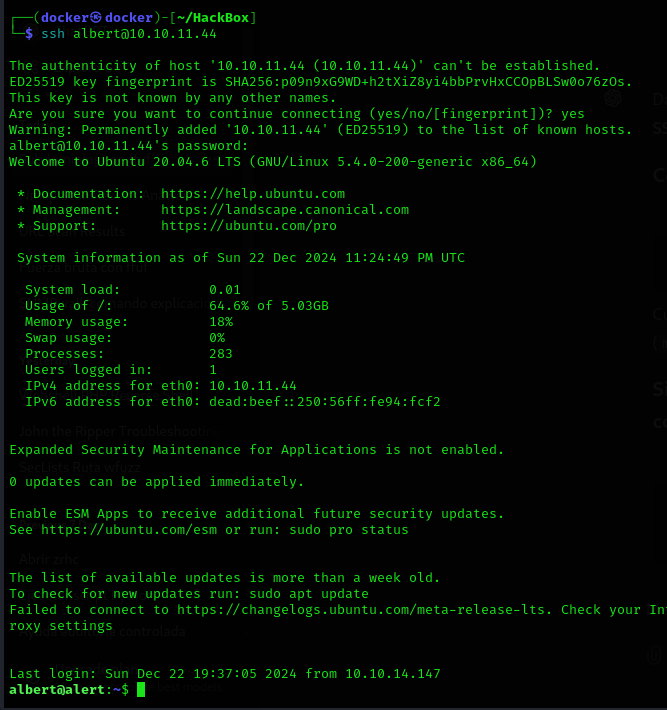Image resolution: width=667 pixels, height=710 pixels.
Task: Click the help.ubuntu.com documentation URL
Action: [x=252, y=194]
